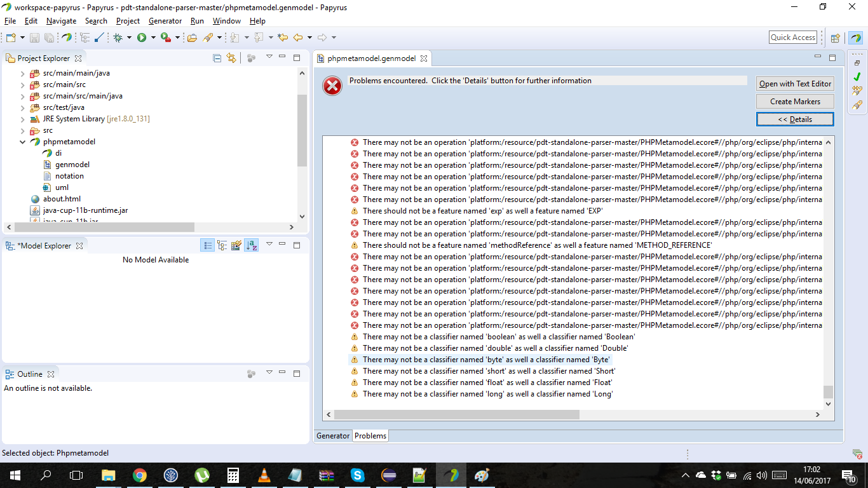Viewport: 868px width, 488px height.
Task: Switch to the Generator tab
Action: pyautogui.click(x=333, y=435)
